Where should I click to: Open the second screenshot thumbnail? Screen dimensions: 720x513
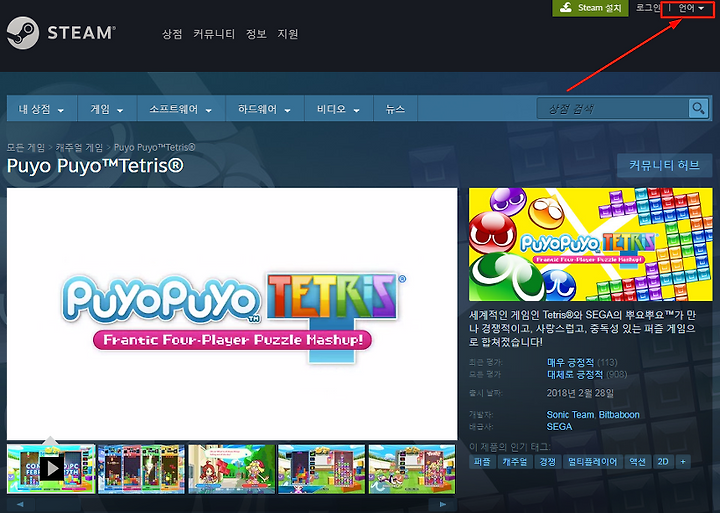coord(141,468)
